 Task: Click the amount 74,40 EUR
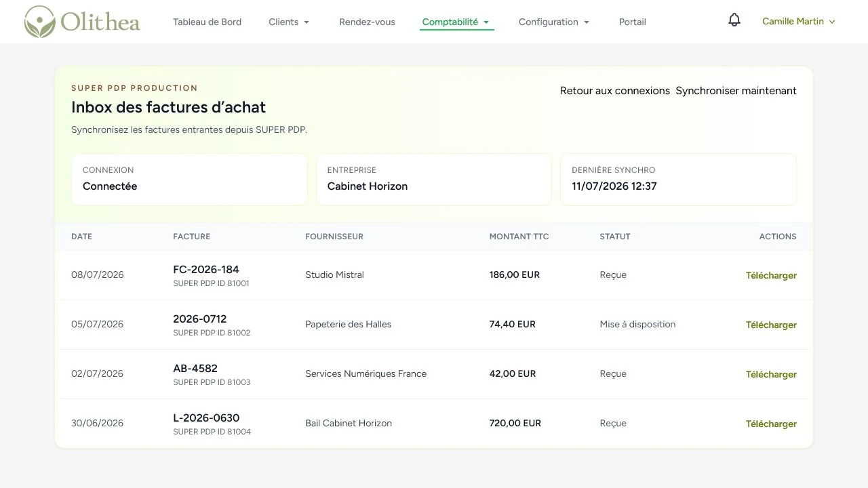[513, 324]
